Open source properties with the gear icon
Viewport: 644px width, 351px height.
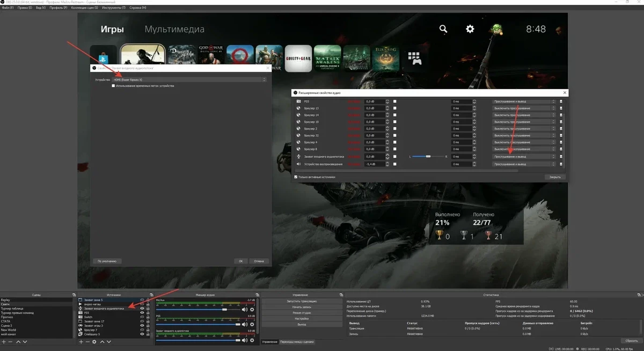pos(94,342)
